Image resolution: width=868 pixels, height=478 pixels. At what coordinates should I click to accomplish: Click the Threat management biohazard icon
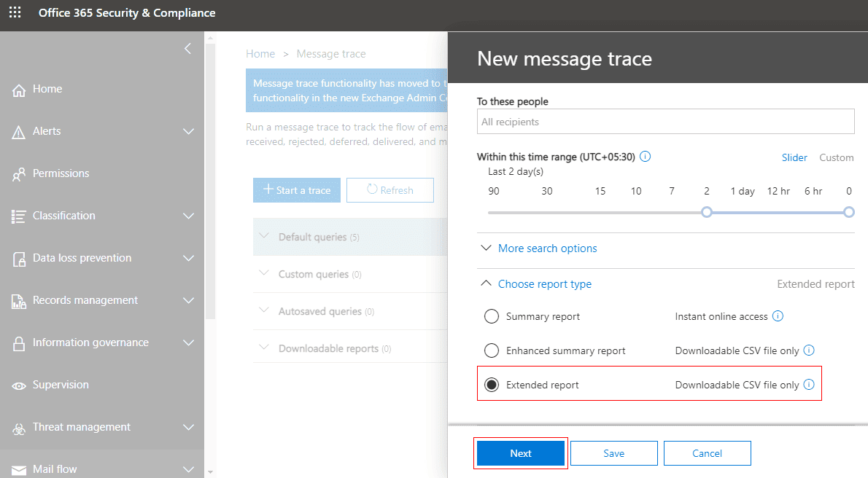pos(19,428)
